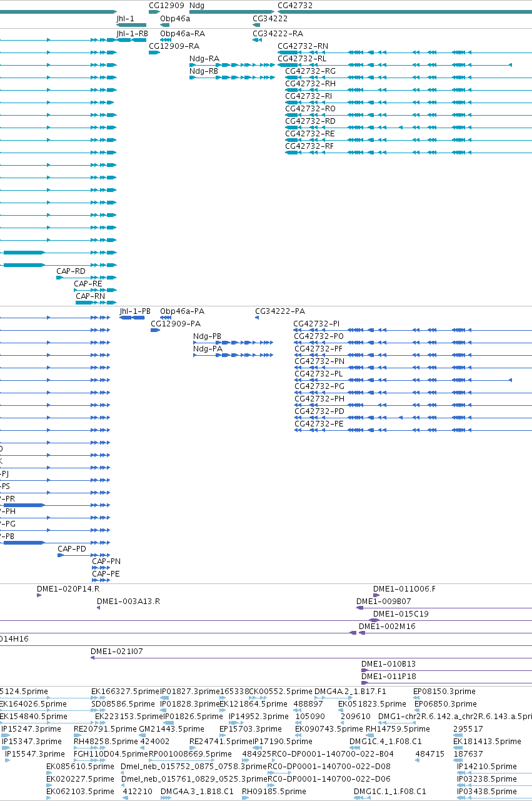Select EST EK181413.5prime
The image size is (532, 801).
[x=487, y=742]
